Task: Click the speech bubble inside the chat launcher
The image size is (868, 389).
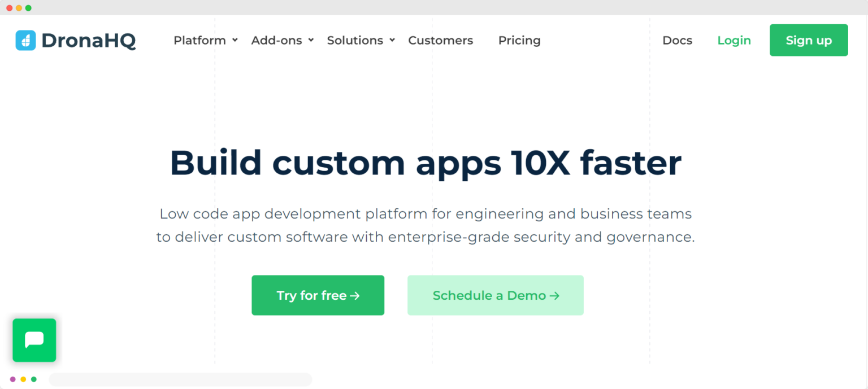Action: pyautogui.click(x=34, y=340)
